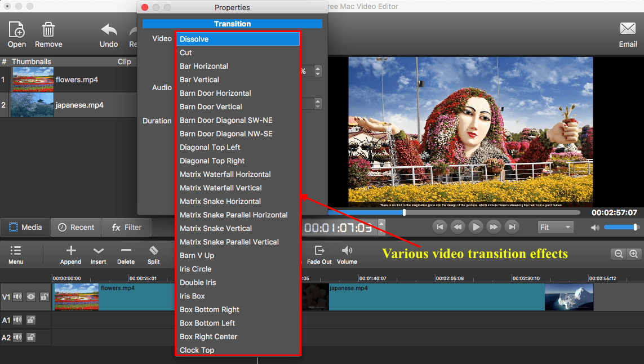Skip to the start of video
The width and height of the screenshot is (644, 364).
439,227
